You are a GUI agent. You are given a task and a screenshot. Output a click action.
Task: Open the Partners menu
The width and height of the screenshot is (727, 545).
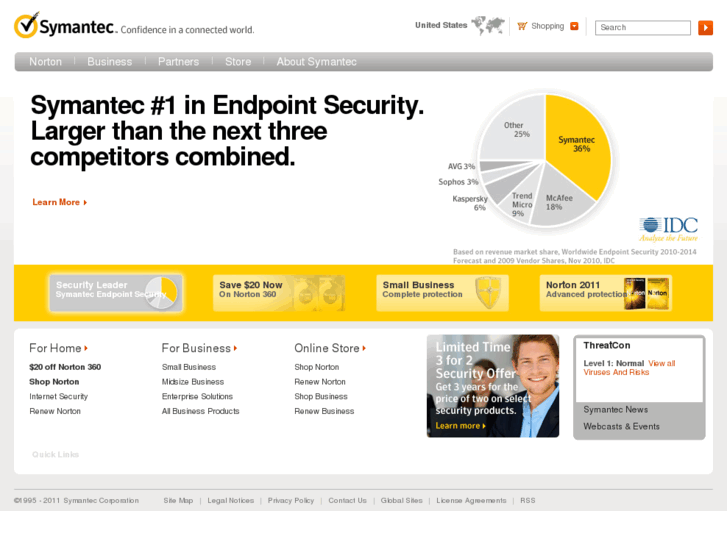click(x=179, y=62)
